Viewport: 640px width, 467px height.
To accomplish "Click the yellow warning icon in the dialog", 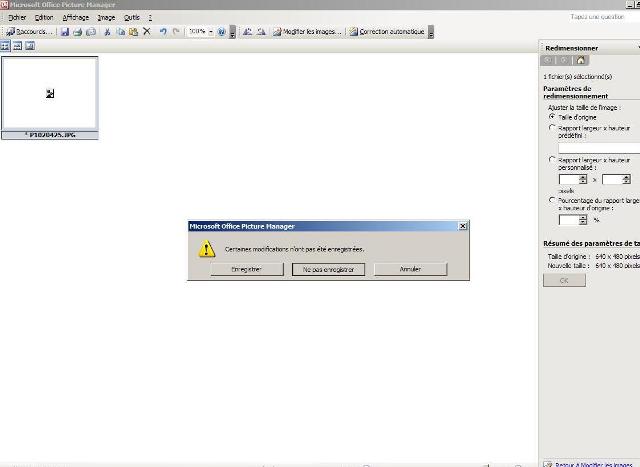I will [x=206, y=248].
